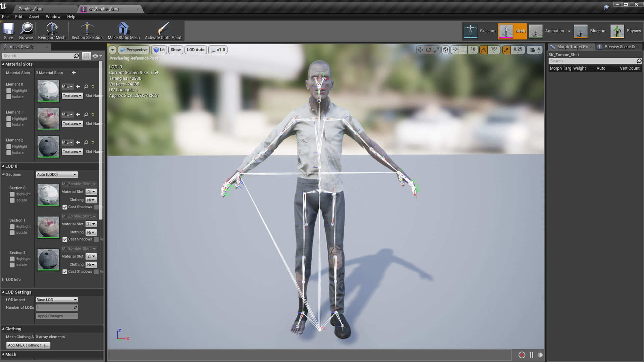
Task: Enable Isolate for Section 1
Action: (x=12, y=233)
